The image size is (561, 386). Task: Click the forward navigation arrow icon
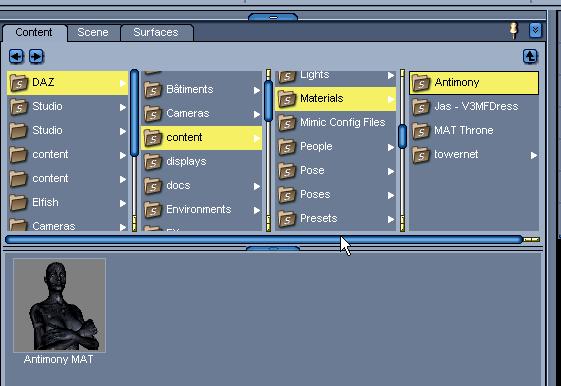pyautogui.click(x=36, y=57)
